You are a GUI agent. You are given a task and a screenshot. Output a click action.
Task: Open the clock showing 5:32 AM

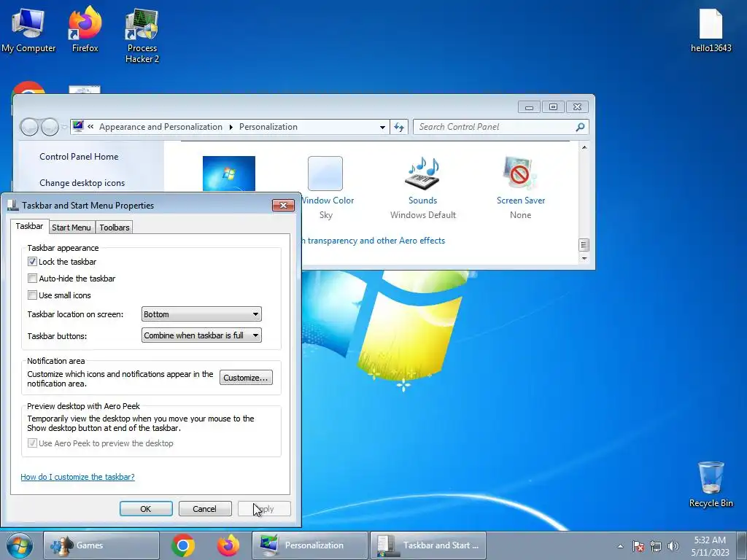(710, 545)
